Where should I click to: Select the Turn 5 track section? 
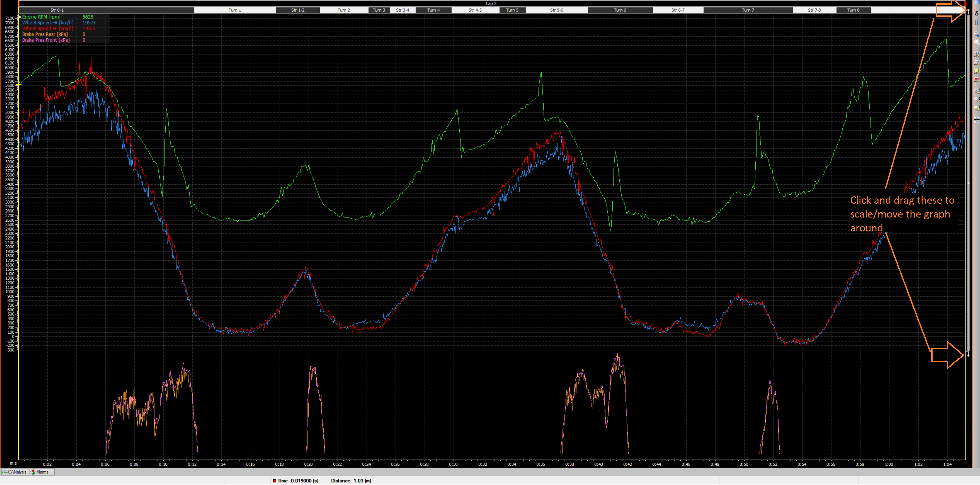(x=512, y=10)
